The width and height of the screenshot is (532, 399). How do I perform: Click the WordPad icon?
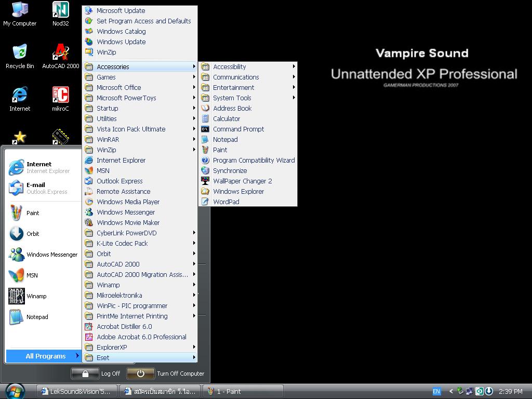205,202
